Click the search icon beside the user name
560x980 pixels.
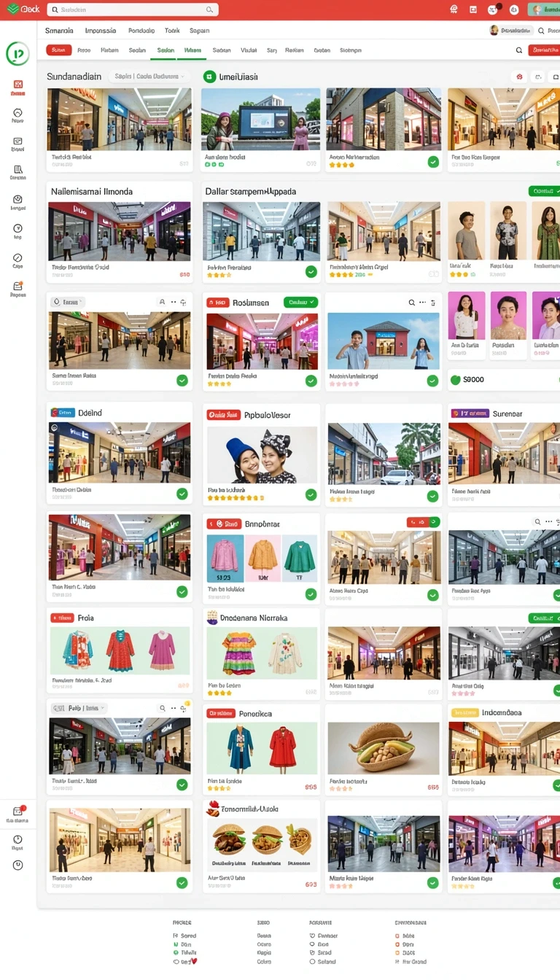point(542,31)
